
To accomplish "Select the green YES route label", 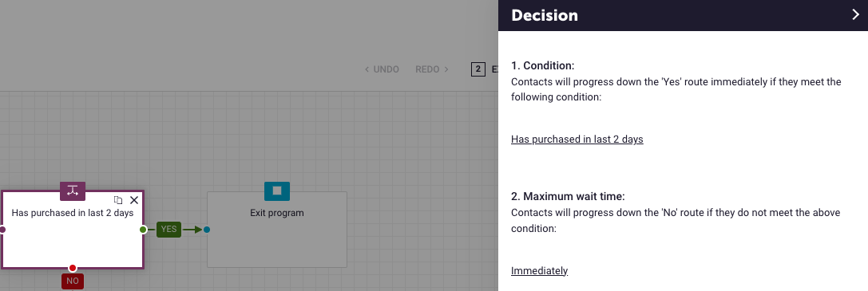I will pos(168,229).
